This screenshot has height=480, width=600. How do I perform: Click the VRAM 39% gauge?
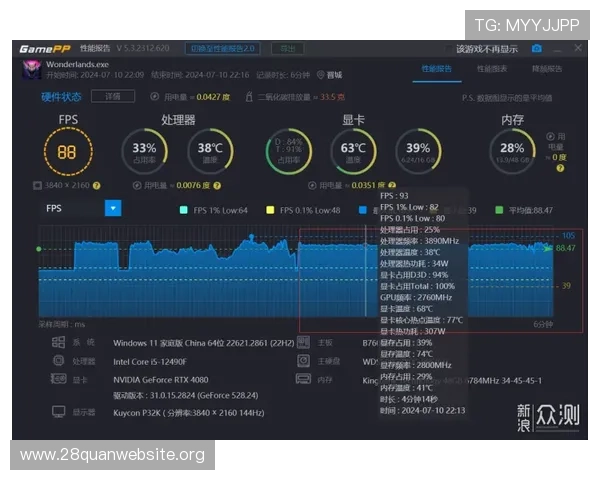point(418,152)
